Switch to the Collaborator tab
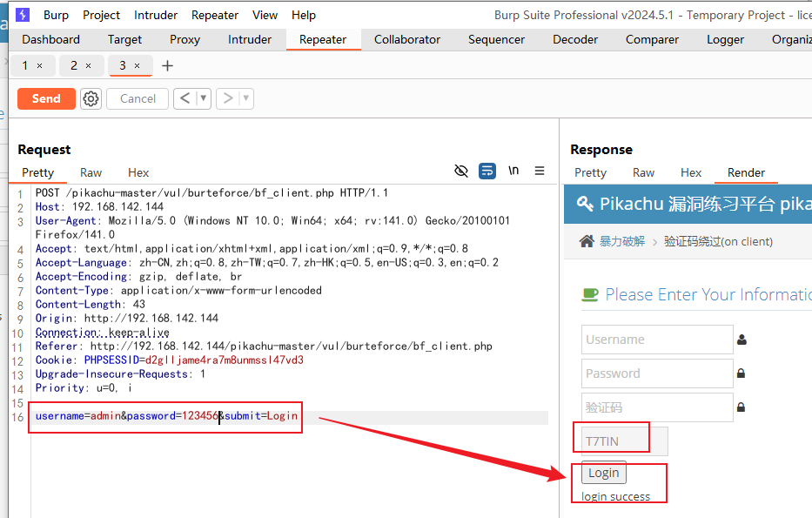812x518 pixels. tap(407, 39)
